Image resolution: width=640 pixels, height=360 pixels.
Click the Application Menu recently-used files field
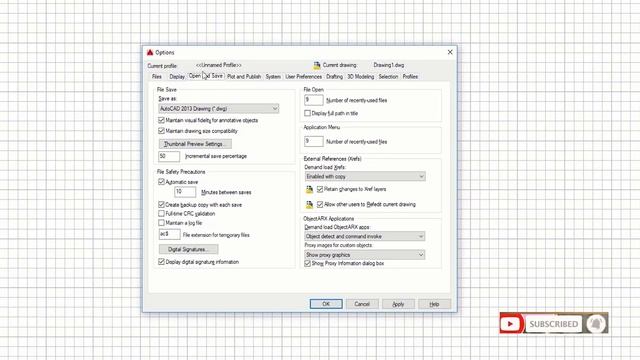(313, 141)
